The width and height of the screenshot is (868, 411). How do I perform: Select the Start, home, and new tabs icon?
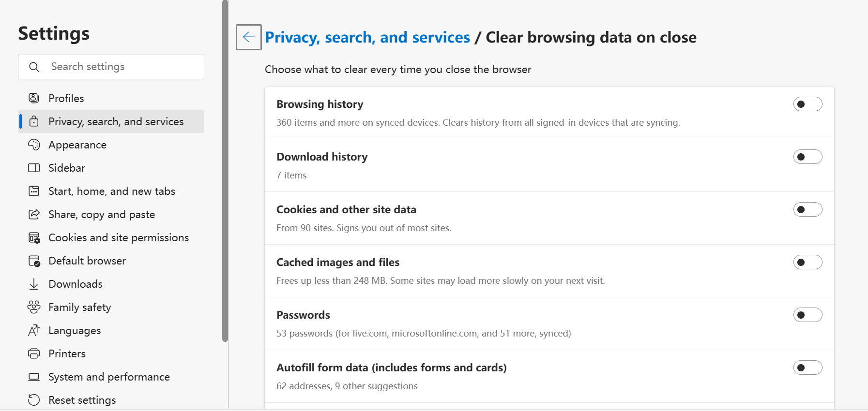(33, 191)
